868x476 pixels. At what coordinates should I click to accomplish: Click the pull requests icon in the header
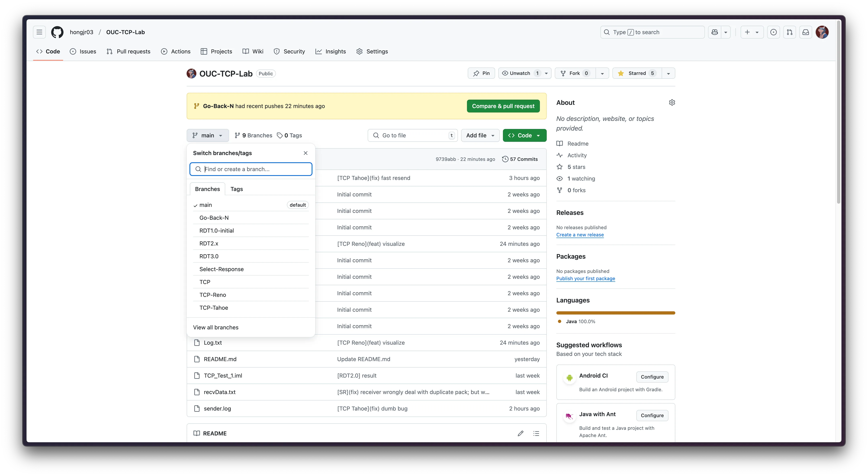[789, 32]
